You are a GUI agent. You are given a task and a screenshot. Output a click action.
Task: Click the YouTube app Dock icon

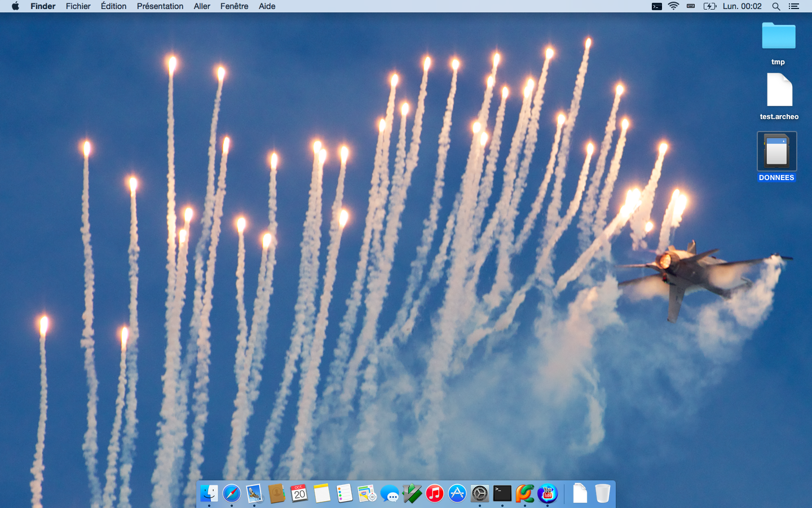click(x=548, y=493)
